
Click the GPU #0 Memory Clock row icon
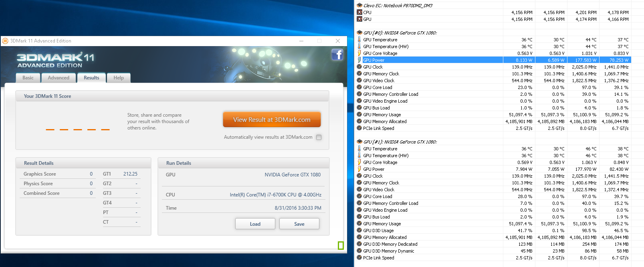[x=359, y=74]
